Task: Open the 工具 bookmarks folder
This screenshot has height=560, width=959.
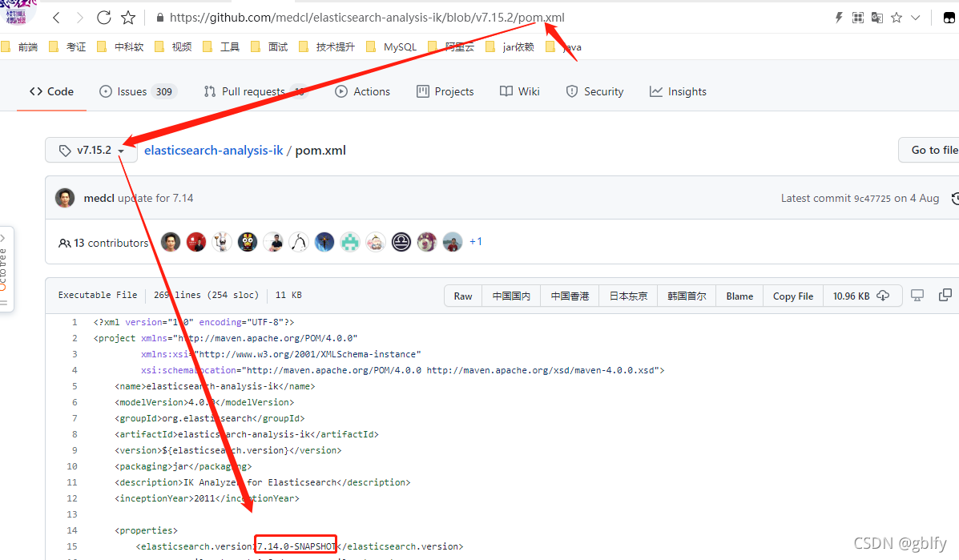Action: 221,47
